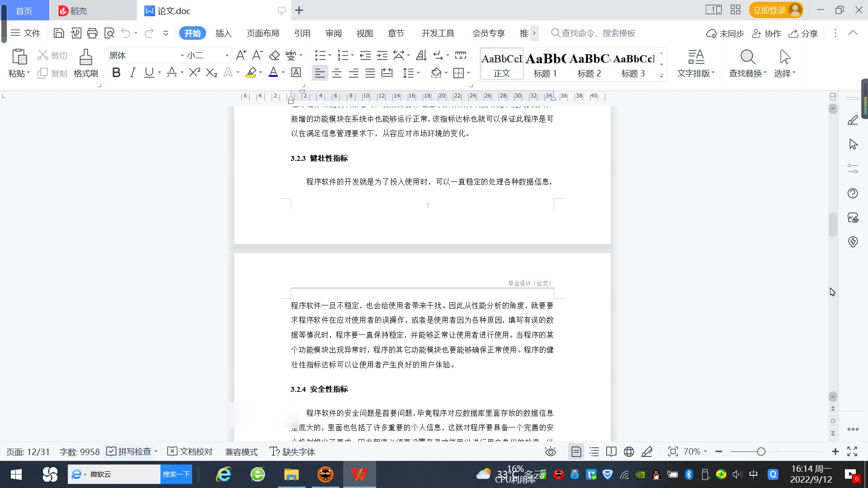Toggle outline view in the status bar
Screen dimensions: 868x488
tap(594, 451)
